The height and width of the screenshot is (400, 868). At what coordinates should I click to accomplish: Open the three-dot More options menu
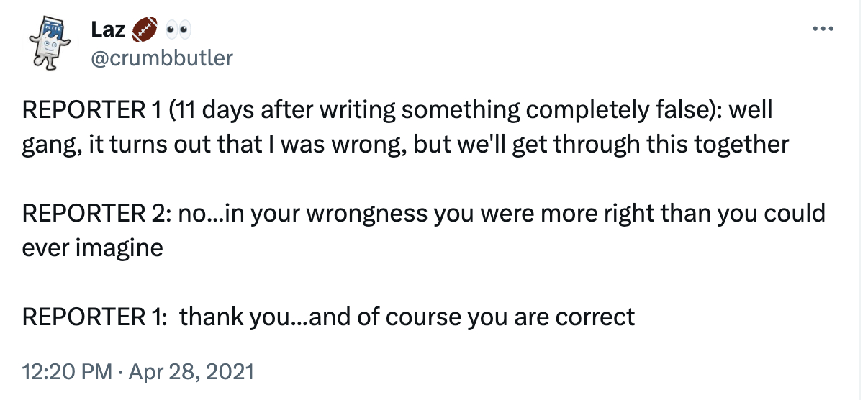823,29
